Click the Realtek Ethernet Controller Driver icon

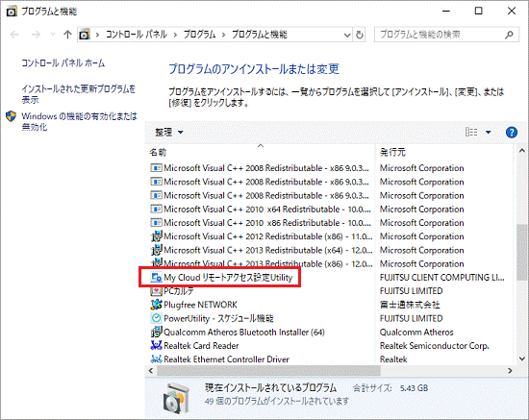coord(156,359)
